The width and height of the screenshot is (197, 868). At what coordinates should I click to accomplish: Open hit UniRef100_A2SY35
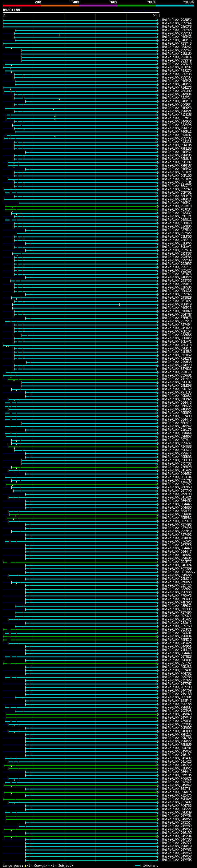(177, 78)
